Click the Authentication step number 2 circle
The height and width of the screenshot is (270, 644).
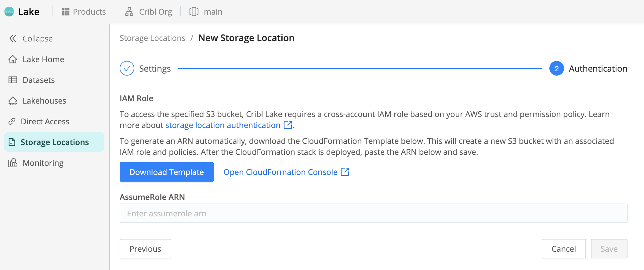point(557,68)
